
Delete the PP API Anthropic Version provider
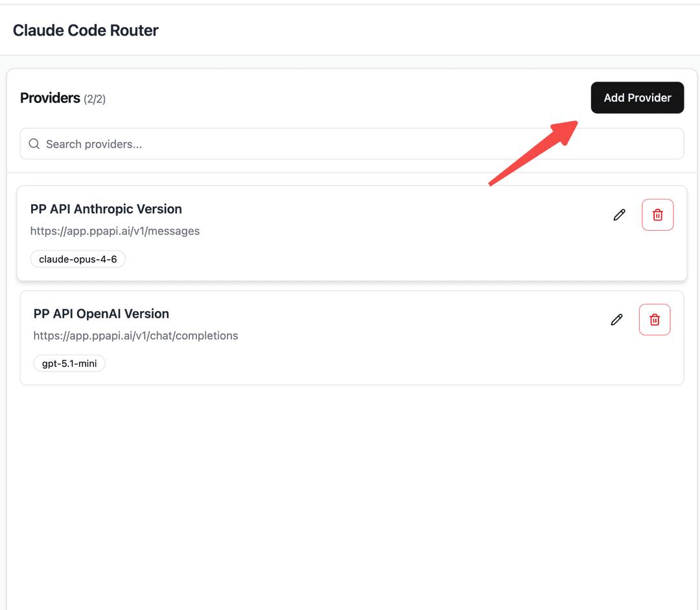657,215
